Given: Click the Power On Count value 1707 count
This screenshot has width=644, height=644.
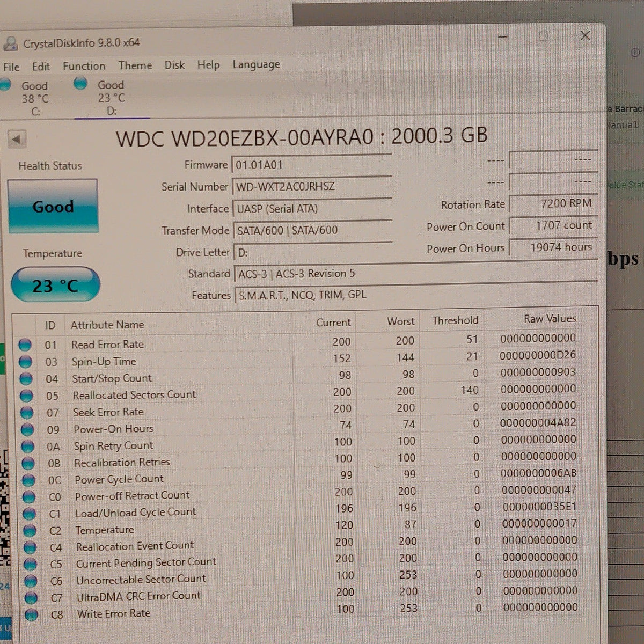Looking at the screenshot, I should tap(553, 225).
